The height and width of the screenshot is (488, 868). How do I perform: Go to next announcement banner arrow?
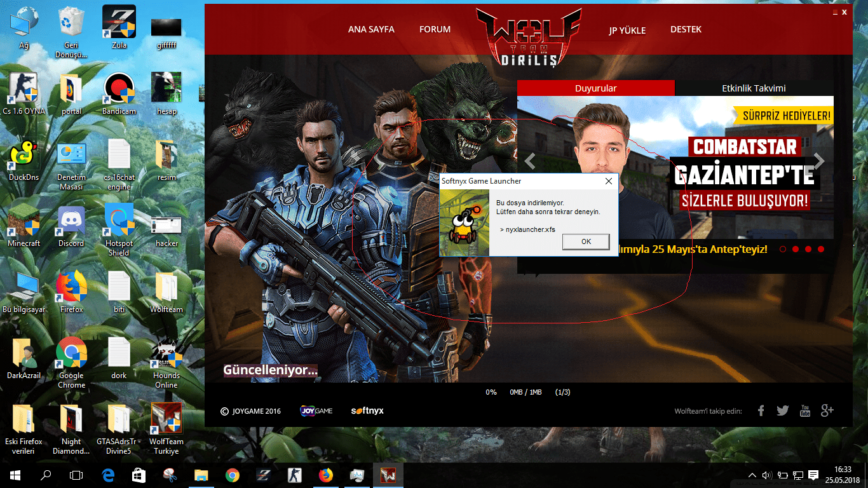(820, 161)
